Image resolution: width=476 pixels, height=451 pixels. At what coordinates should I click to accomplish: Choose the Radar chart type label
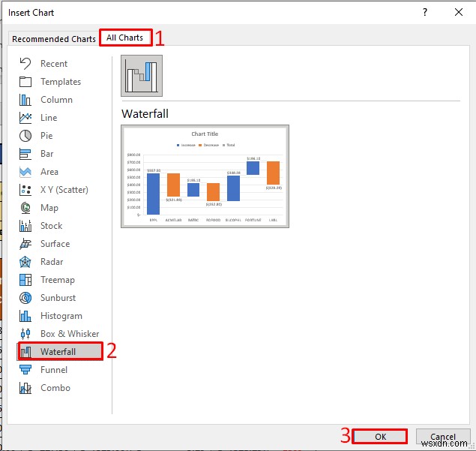click(52, 262)
